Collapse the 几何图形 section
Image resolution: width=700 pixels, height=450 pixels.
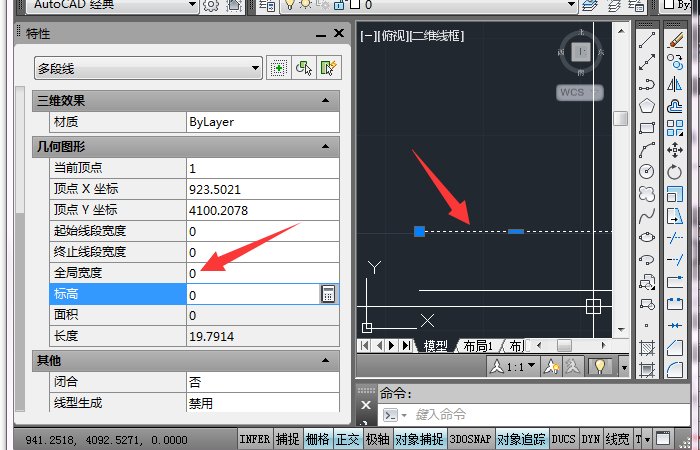tap(325, 146)
